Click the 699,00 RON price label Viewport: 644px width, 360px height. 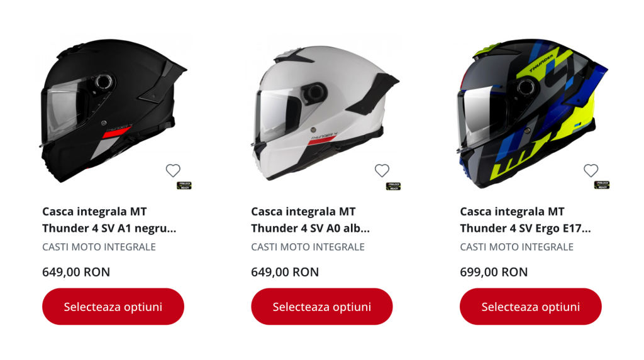click(494, 272)
